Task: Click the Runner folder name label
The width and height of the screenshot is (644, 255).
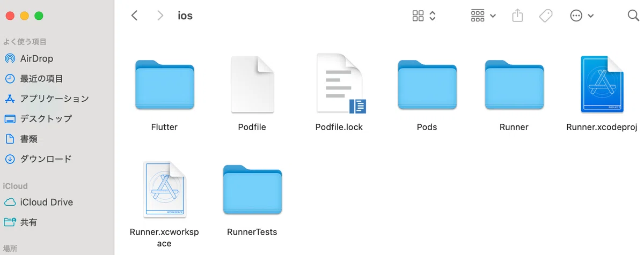Action: coord(514,127)
